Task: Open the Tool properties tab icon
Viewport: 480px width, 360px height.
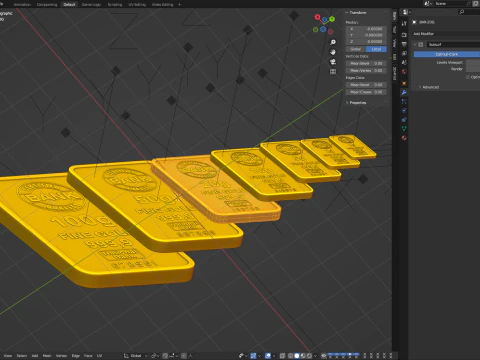Action: [x=404, y=23]
